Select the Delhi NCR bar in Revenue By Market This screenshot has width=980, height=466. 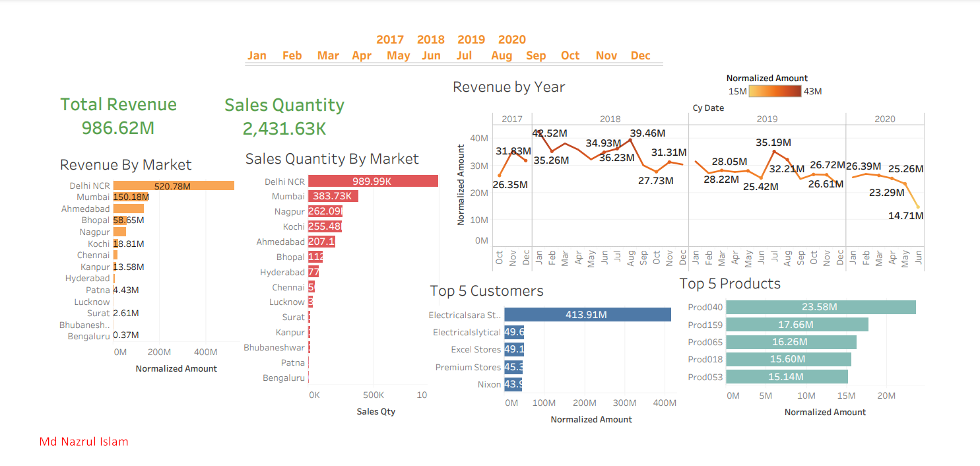[174, 185]
